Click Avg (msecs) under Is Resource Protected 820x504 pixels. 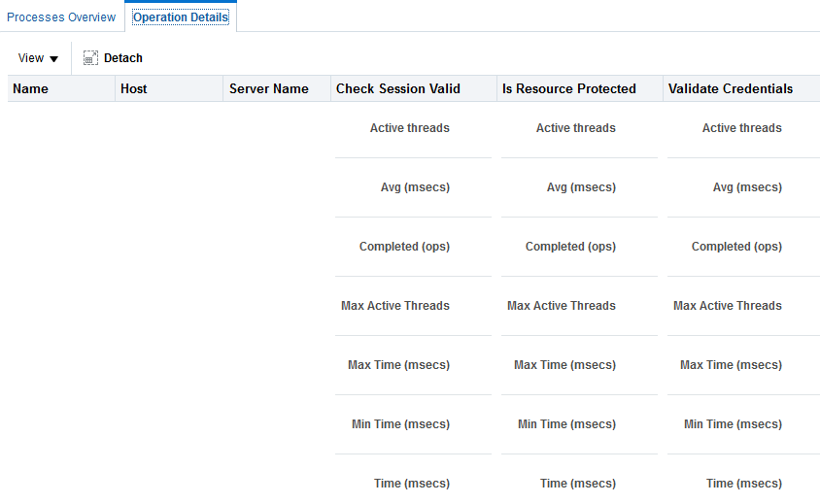582,187
